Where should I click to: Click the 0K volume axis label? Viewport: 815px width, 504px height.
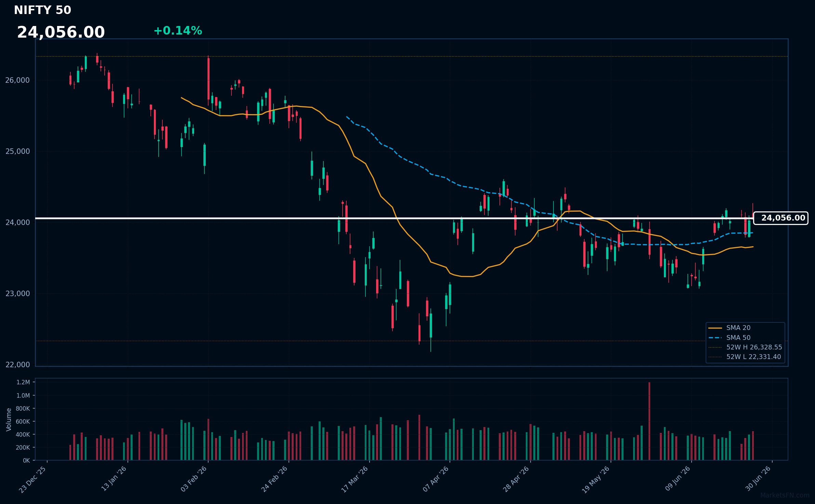(27, 461)
